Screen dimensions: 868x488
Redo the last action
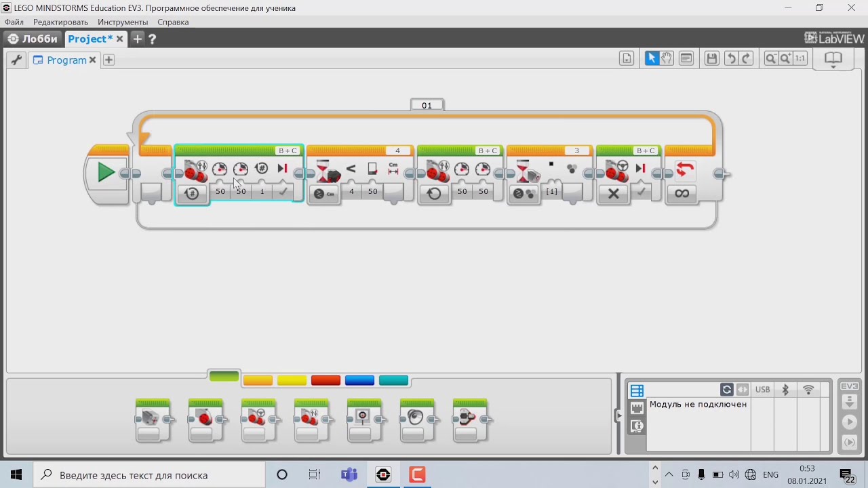point(747,58)
